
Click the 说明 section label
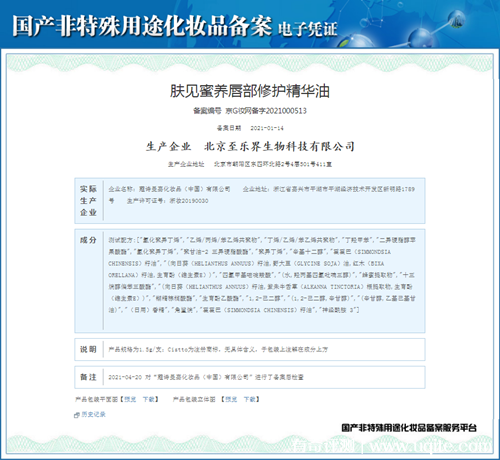click(x=88, y=349)
